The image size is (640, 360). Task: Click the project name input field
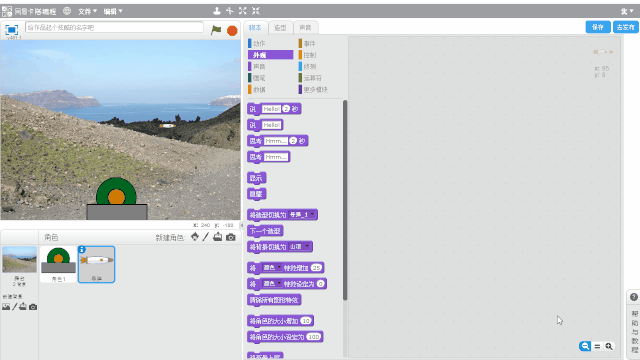114,27
